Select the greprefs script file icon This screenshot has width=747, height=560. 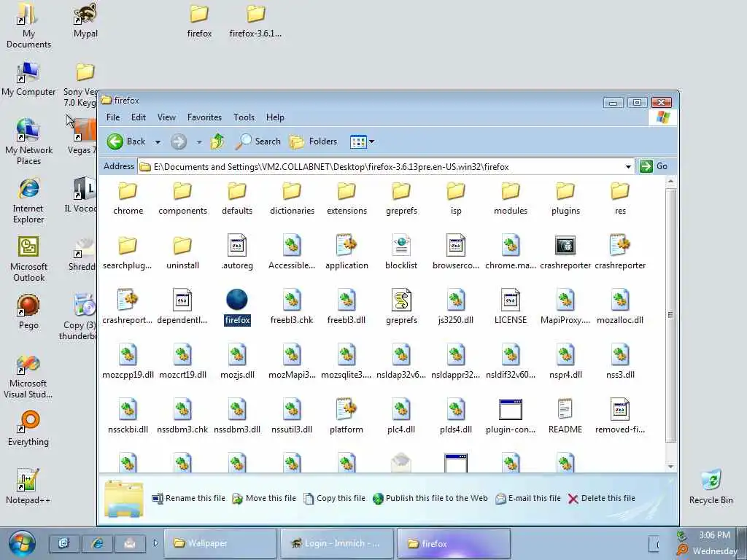coord(401,300)
